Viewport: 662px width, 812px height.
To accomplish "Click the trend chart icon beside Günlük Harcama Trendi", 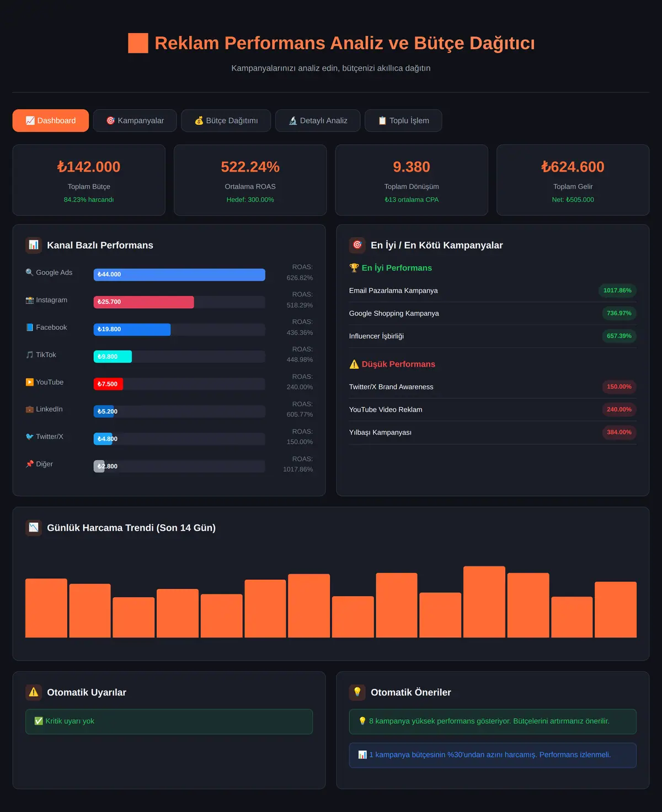I will 34,528.
